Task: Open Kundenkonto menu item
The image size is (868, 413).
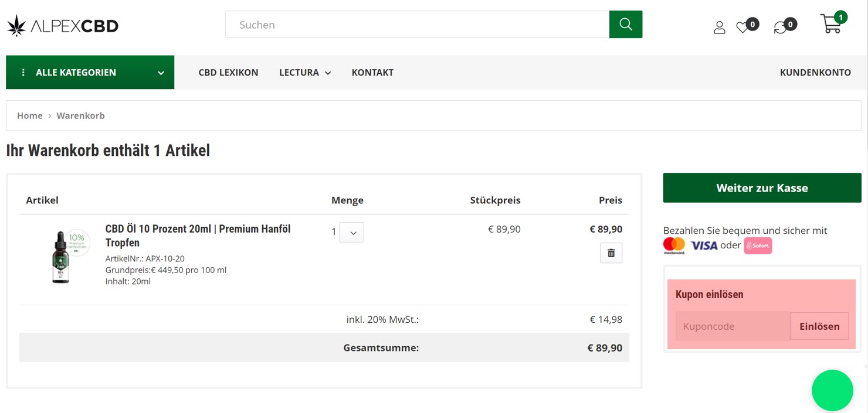Action: pyautogui.click(x=815, y=73)
